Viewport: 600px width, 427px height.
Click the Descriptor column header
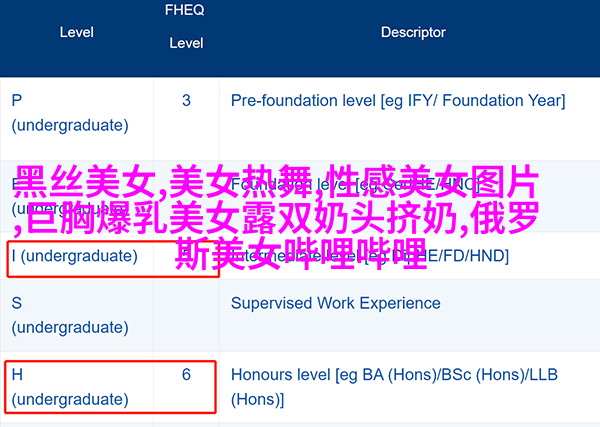pyautogui.click(x=413, y=32)
